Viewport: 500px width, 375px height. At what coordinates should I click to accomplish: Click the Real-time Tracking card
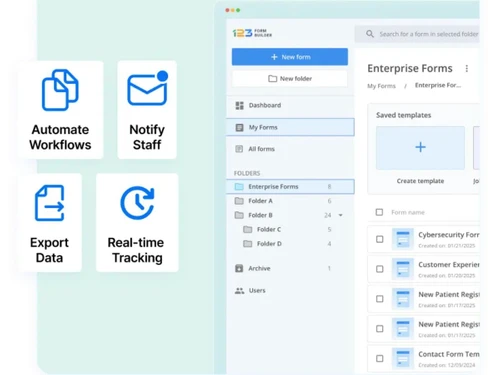point(137,222)
